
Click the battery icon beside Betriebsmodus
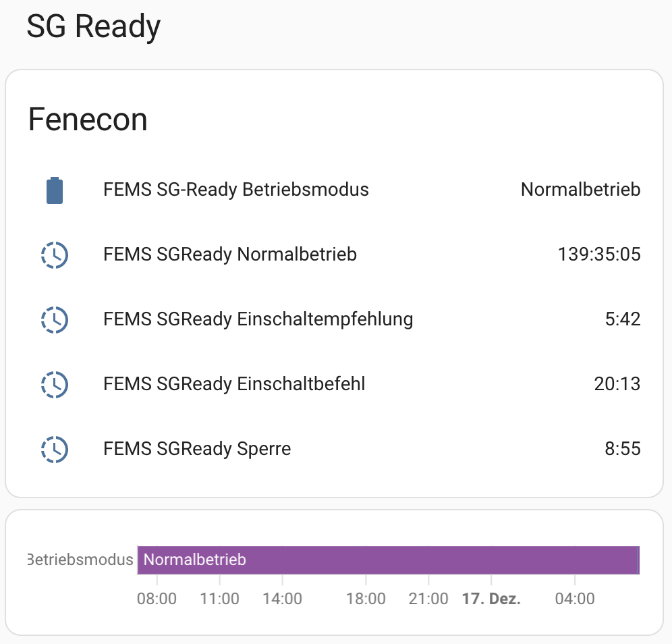tap(55, 190)
